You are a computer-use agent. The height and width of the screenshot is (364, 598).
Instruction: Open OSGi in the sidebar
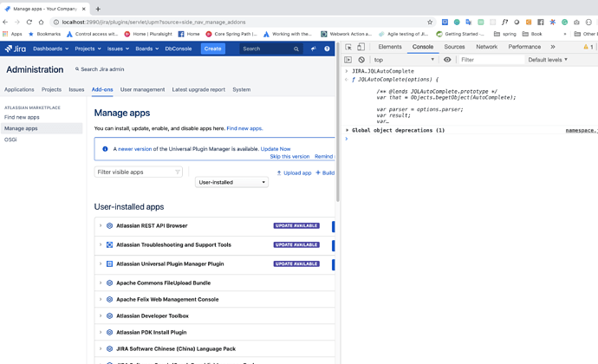pyautogui.click(x=10, y=140)
